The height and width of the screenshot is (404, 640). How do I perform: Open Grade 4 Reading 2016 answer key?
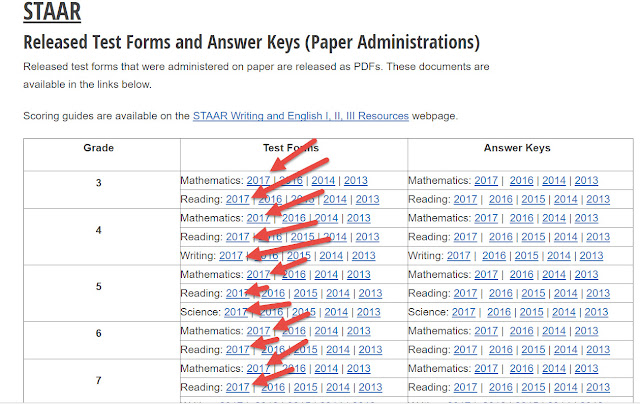click(x=501, y=237)
